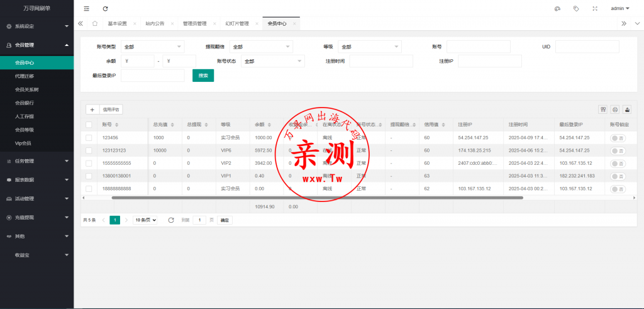Viewport: 644px width, 309px height.
Task: Close the 站内公告 tab
Action: 172,24
